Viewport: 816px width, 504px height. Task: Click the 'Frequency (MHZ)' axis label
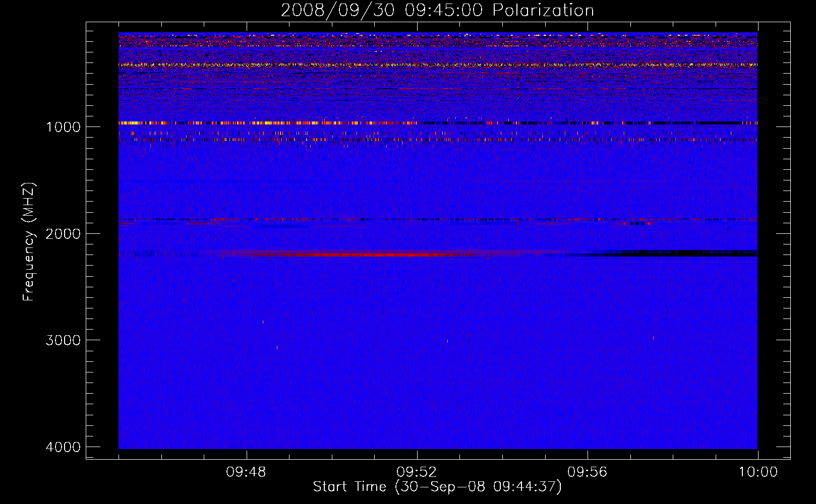point(29,241)
